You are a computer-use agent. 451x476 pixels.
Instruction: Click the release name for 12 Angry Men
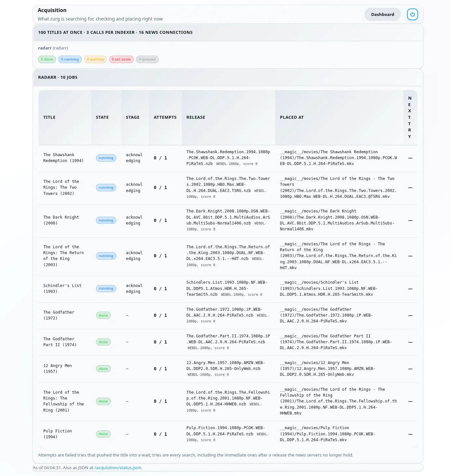(x=226, y=366)
